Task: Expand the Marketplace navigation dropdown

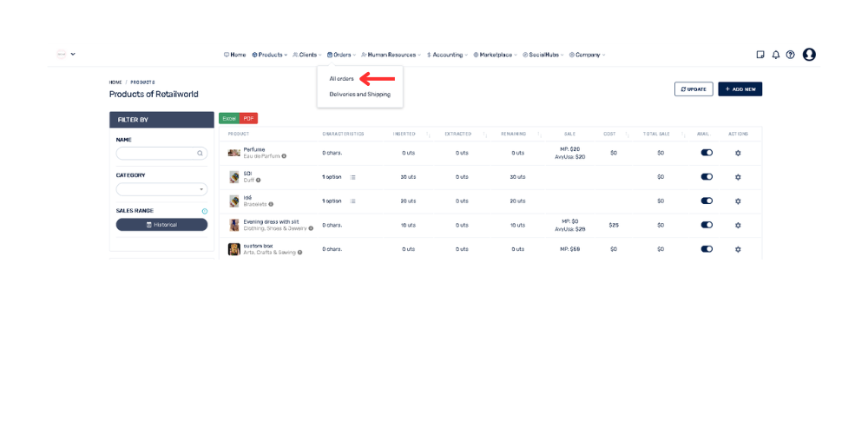Action: pos(495,55)
